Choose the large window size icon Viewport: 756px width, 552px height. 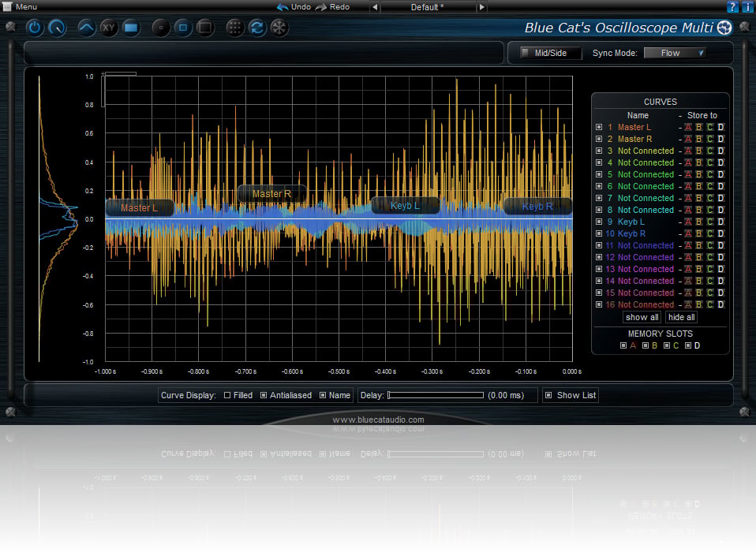(205, 28)
